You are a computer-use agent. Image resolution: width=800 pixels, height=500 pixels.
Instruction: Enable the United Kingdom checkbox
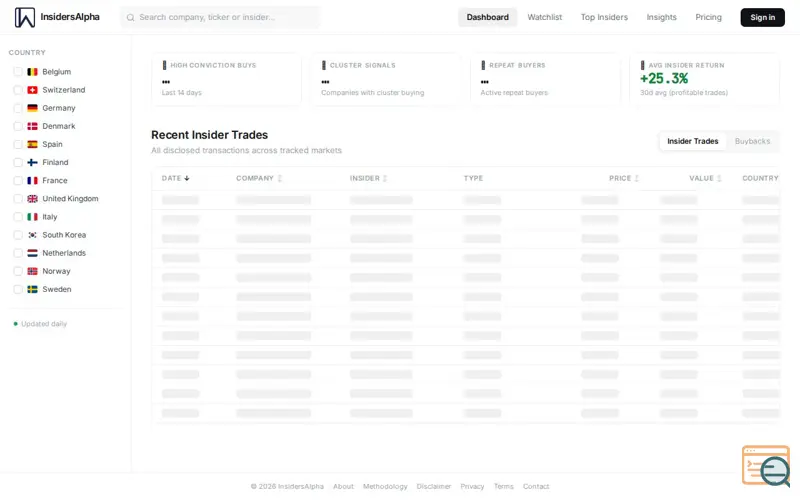pos(18,198)
